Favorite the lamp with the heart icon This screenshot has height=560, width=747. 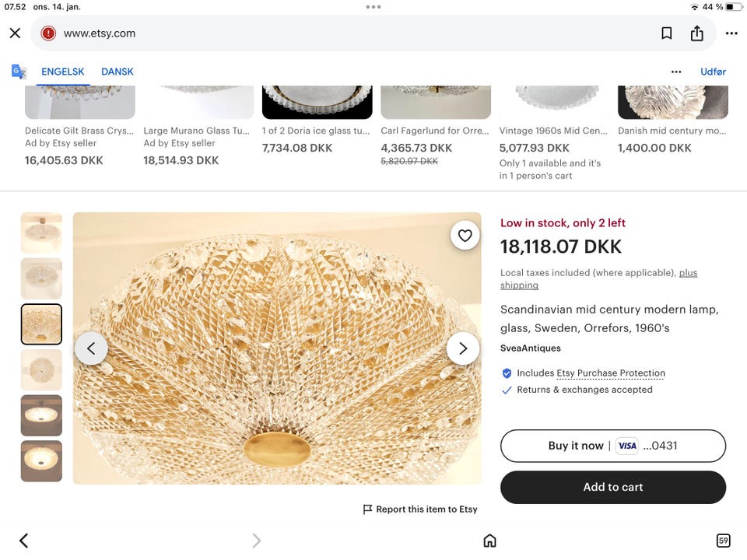point(465,235)
